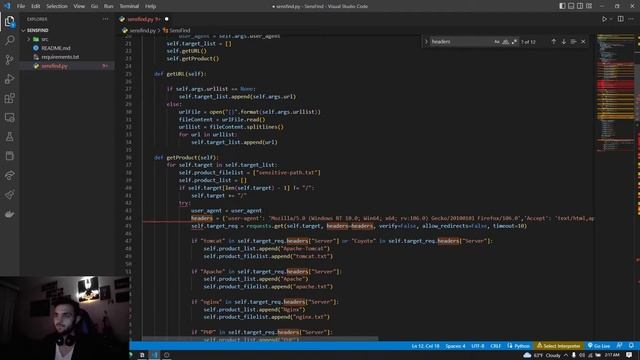Start Go Live server
The height and width of the screenshot is (360, 640).
[599, 346]
